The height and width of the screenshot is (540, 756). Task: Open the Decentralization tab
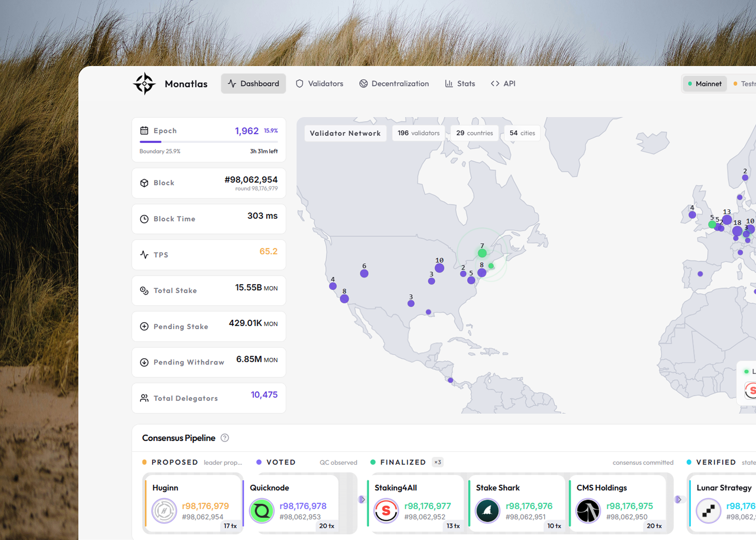394,84
